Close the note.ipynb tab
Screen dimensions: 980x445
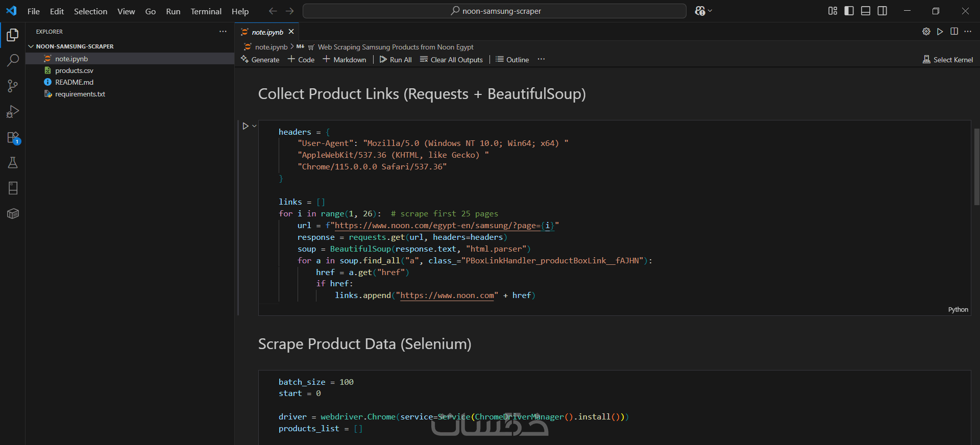[x=291, y=32]
